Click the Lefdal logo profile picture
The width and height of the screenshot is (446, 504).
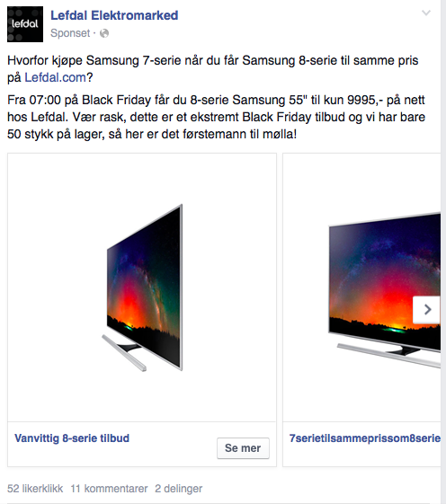click(x=25, y=24)
